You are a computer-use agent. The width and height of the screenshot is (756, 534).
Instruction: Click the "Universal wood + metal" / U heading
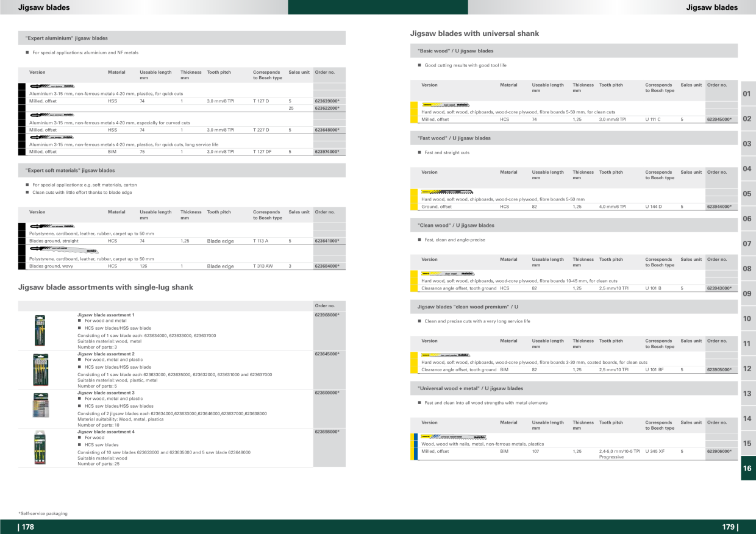tap(470, 389)
